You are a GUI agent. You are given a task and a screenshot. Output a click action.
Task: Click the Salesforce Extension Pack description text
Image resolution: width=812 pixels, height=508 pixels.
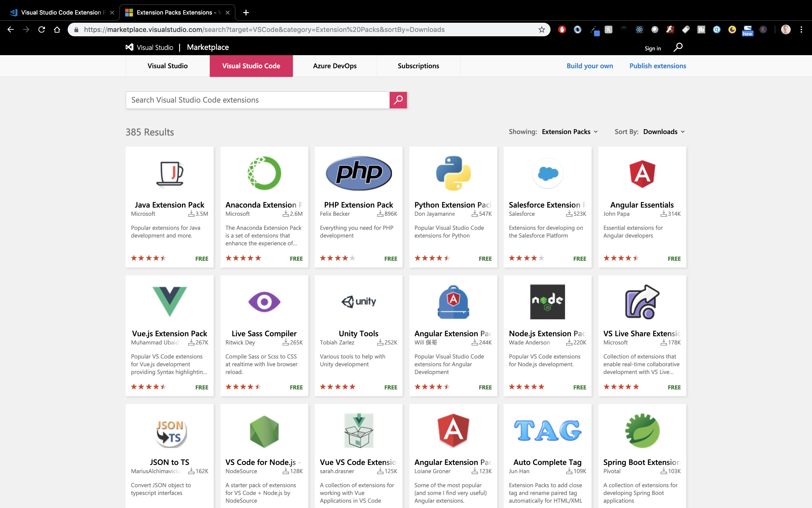(546, 232)
